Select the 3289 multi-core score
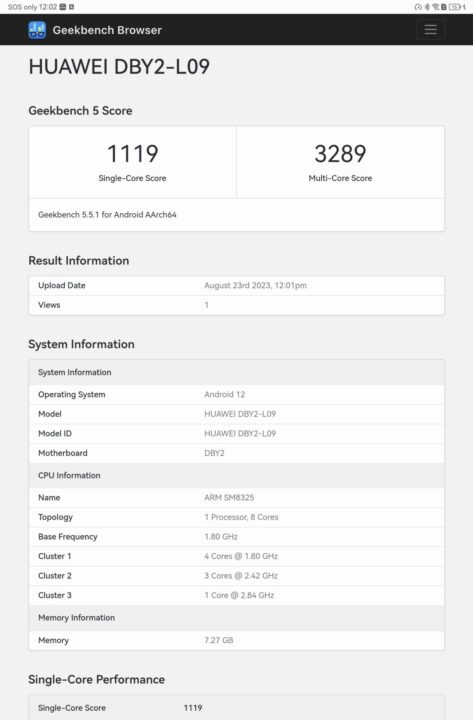The image size is (473, 720). 340,153
